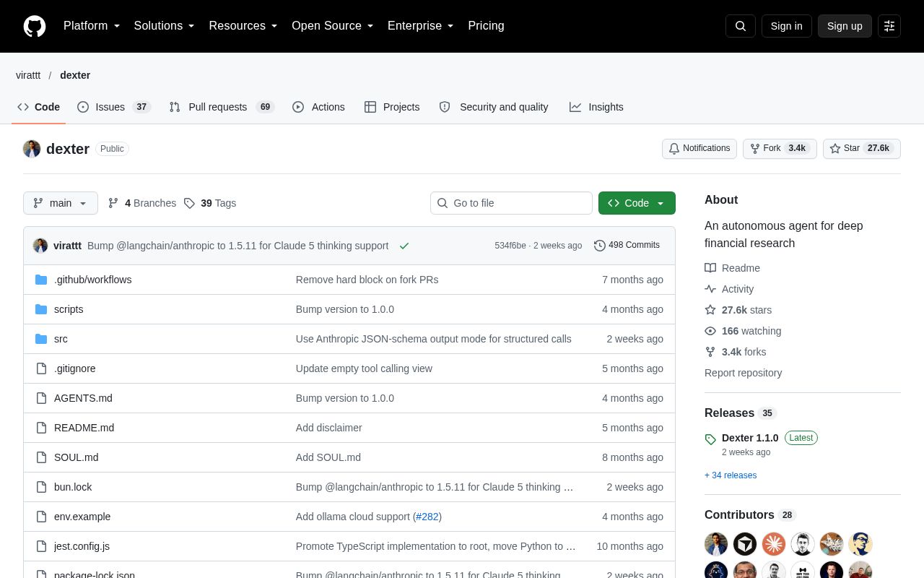Image resolution: width=924 pixels, height=578 pixels.
Task: Click the AGENTS.md file icon
Action: 41,398
